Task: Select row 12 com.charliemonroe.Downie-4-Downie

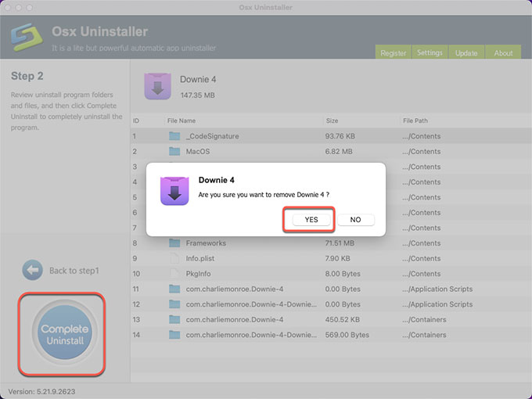Action: click(x=250, y=304)
